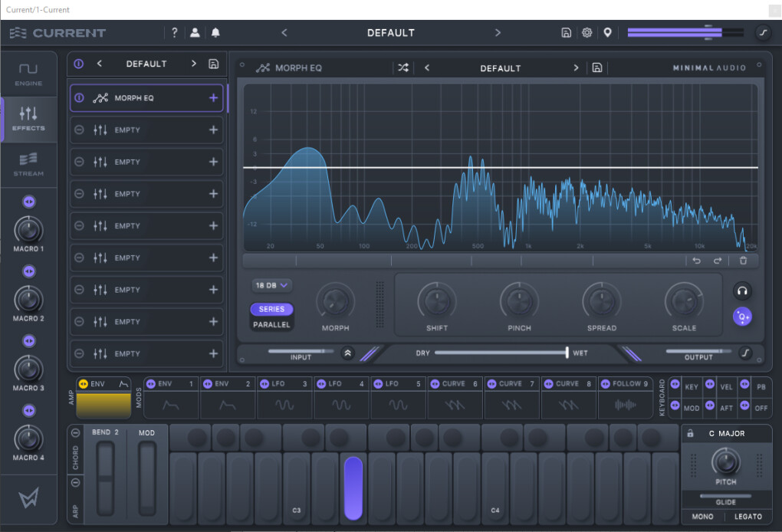Select the FOLLOW 9 modulator tab
This screenshot has width=782, height=532.
[x=626, y=398]
